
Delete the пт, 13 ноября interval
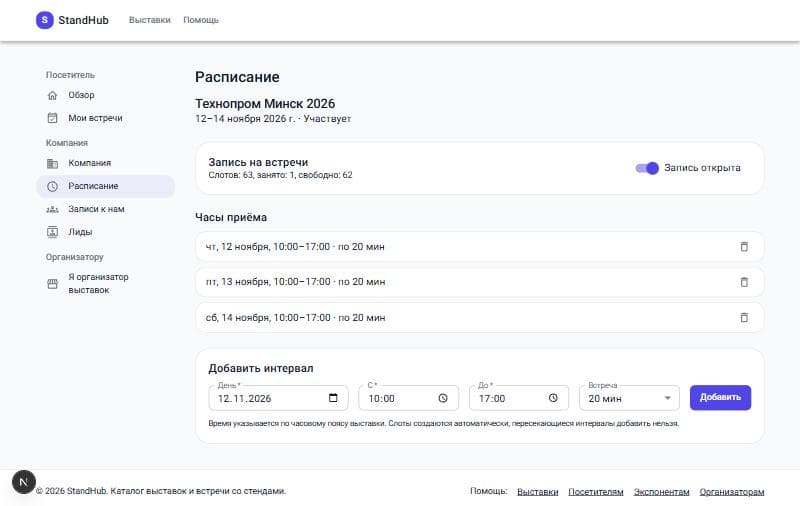click(744, 282)
